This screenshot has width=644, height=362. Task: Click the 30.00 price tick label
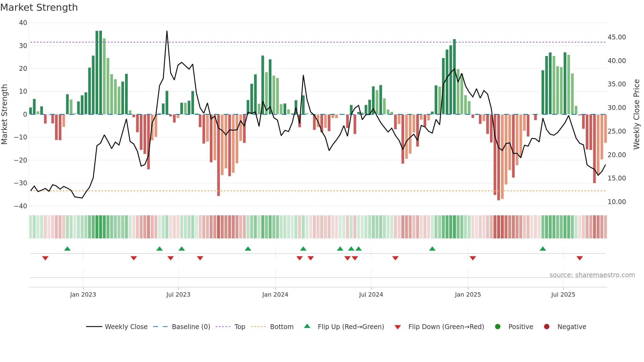[x=617, y=108]
